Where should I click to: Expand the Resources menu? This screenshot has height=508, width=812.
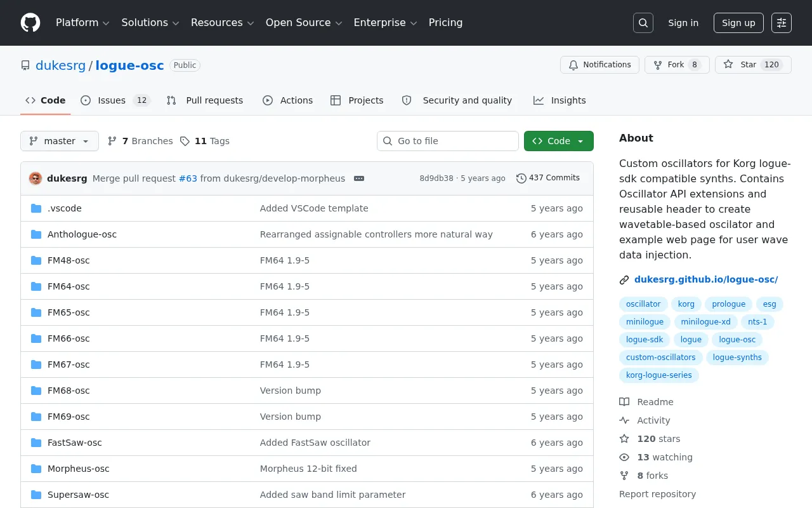[223, 23]
